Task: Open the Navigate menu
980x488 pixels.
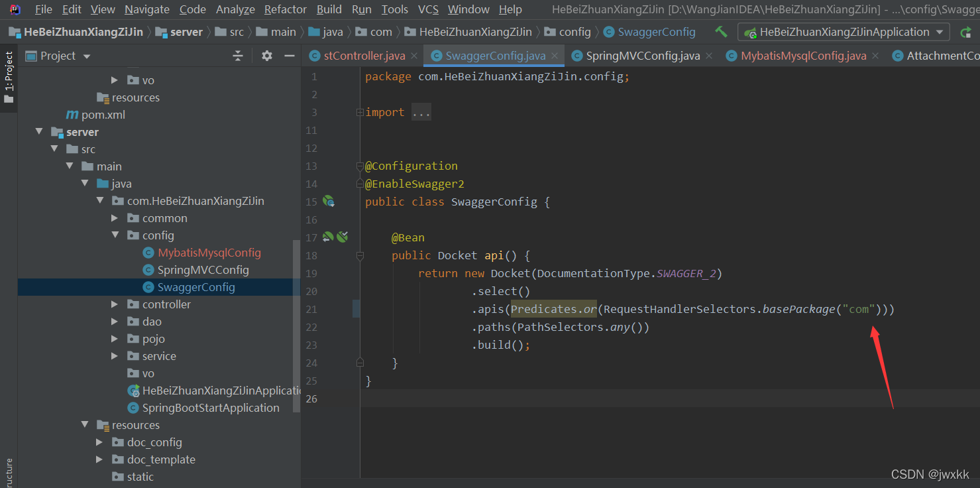Action: (x=147, y=9)
